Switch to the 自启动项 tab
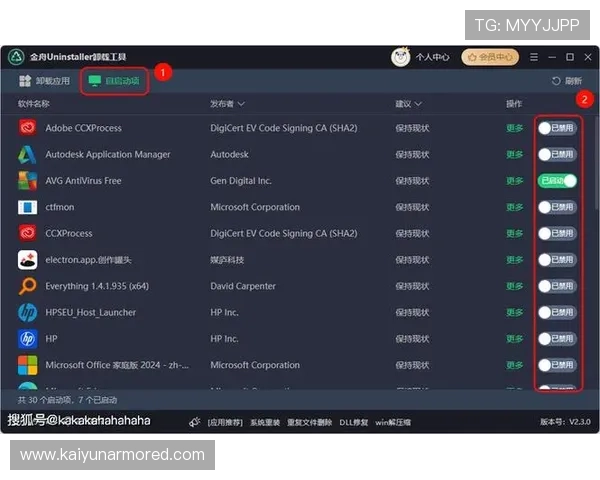600x480 pixels. [114, 81]
